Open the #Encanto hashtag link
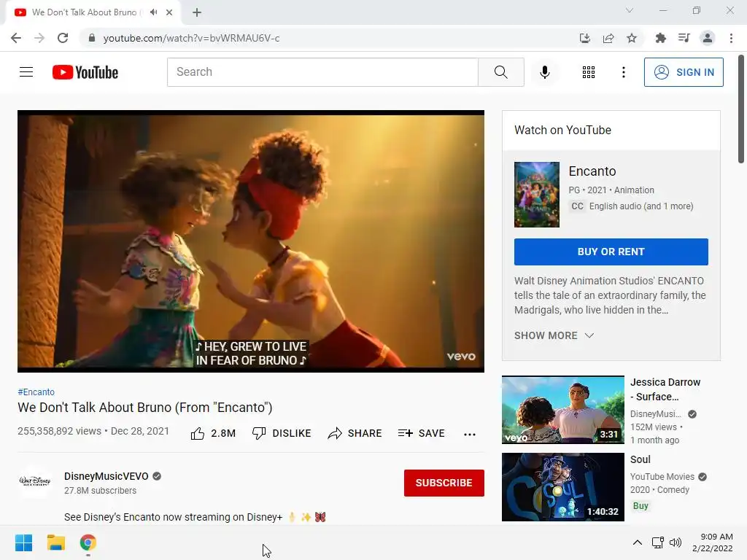Screen dimensions: 747x560 [36, 392]
